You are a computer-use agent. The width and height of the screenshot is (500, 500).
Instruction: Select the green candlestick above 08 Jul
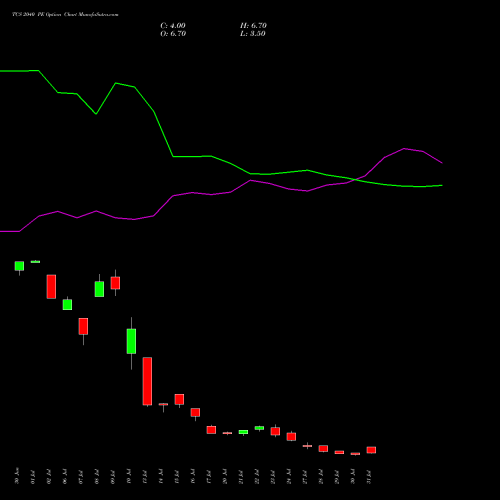click(x=99, y=289)
